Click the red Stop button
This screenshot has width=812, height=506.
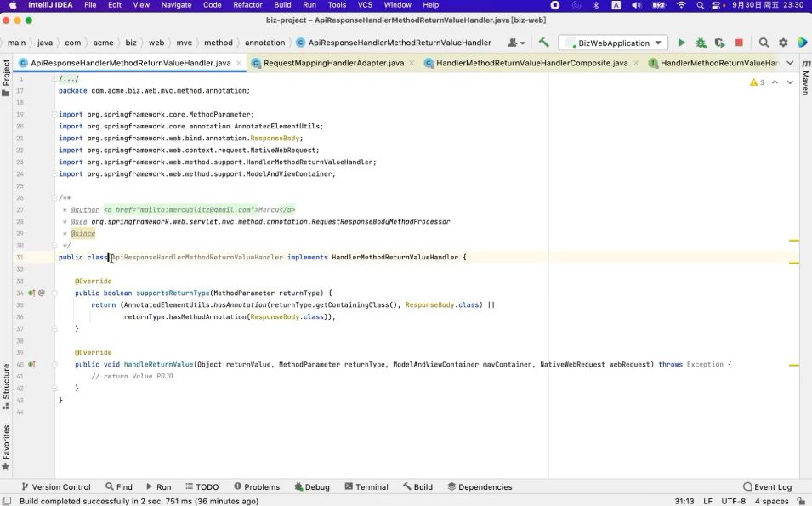coord(739,43)
